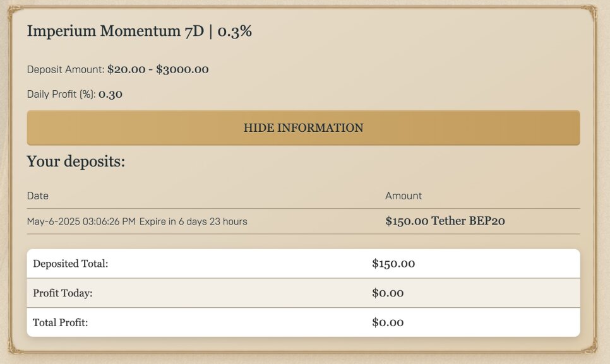Select the Imperium Momentum 7D plan title
The height and width of the screenshot is (364, 610).
(140, 31)
